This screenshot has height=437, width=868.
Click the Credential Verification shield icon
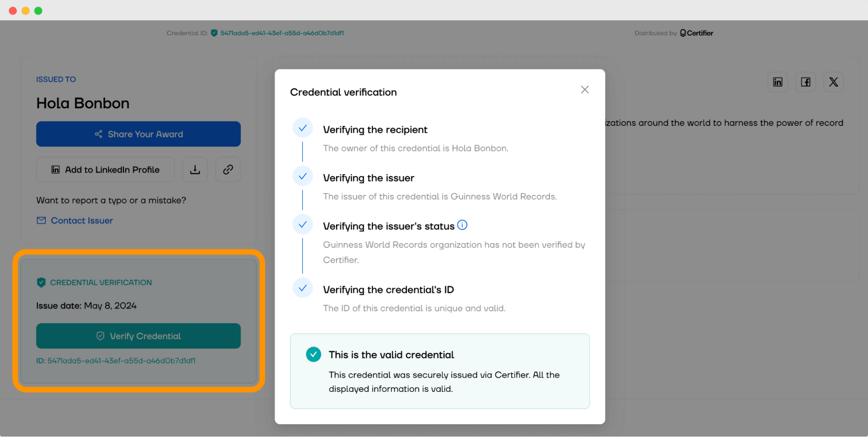[41, 283]
